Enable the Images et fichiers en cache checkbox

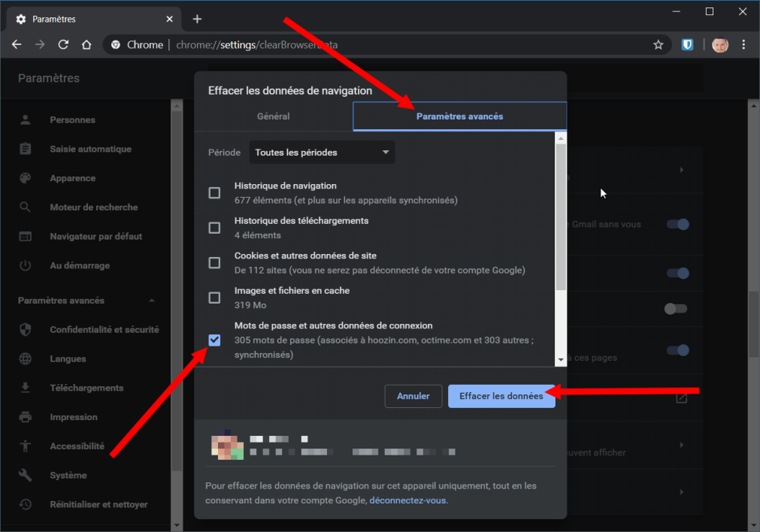pos(214,298)
